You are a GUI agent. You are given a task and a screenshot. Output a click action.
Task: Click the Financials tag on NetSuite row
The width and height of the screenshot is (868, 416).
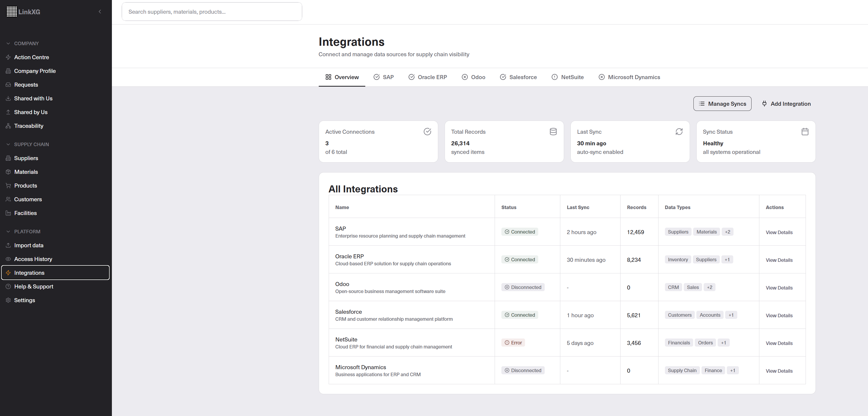[679, 343]
